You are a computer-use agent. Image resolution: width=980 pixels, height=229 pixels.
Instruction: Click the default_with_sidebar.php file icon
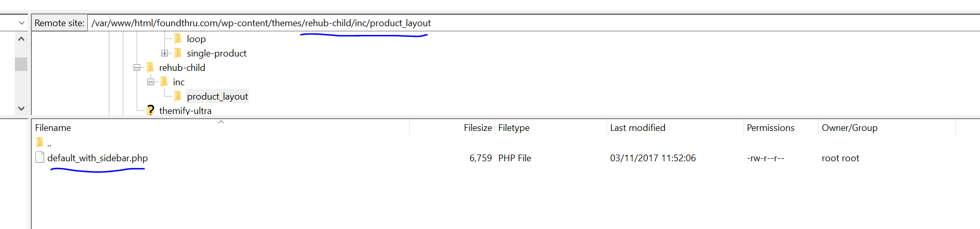(40, 157)
